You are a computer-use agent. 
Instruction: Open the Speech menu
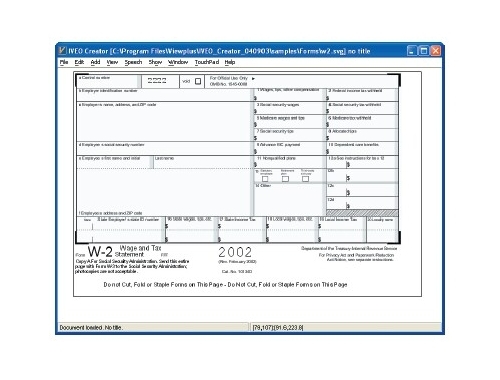tap(133, 62)
